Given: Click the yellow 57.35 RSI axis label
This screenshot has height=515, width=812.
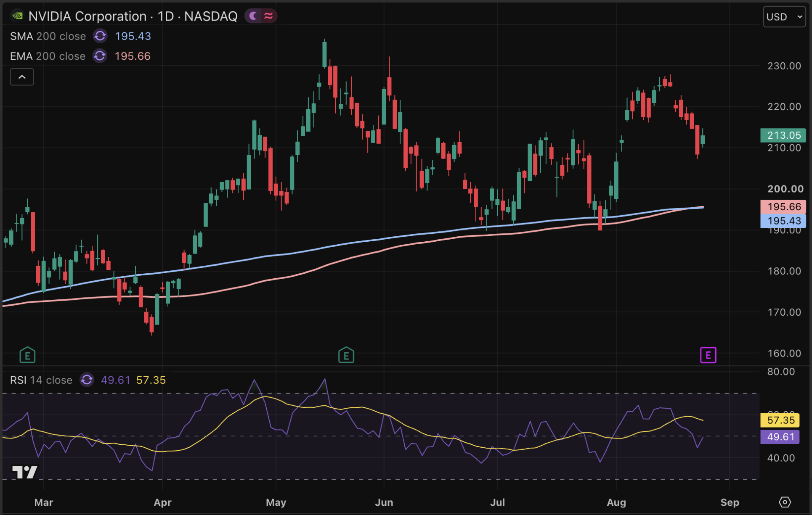Looking at the screenshot, I should click(x=780, y=420).
